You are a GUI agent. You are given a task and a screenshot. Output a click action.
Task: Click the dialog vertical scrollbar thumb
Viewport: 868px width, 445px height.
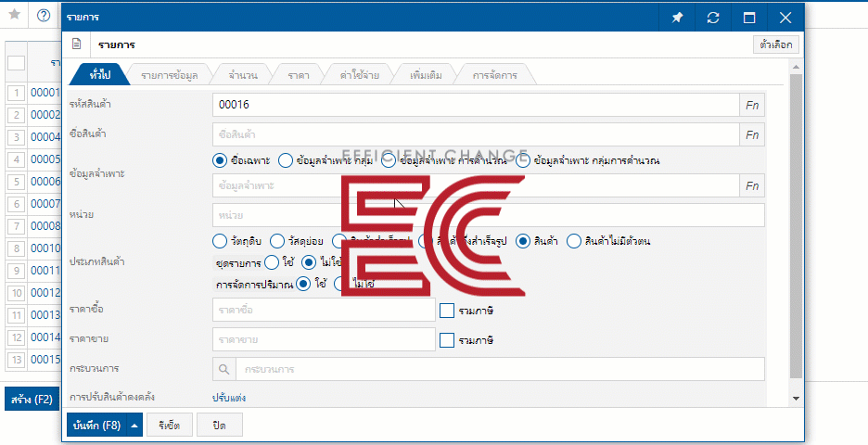point(796,227)
